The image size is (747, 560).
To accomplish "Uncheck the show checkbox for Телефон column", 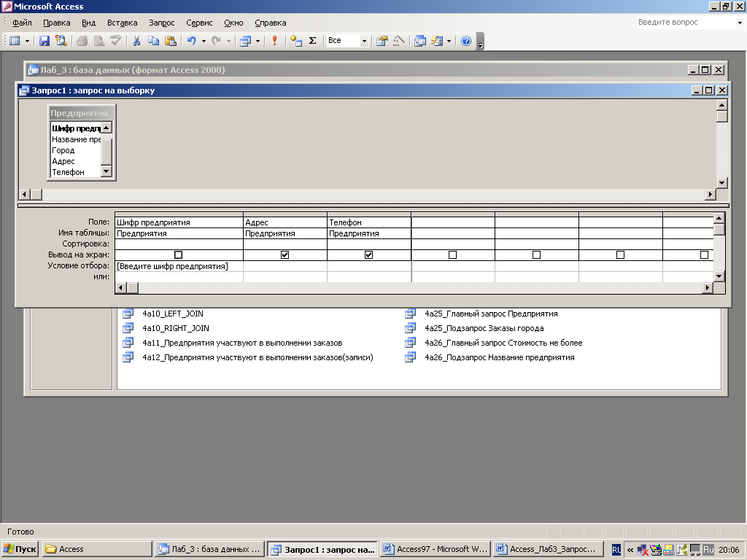I will (x=369, y=255).
